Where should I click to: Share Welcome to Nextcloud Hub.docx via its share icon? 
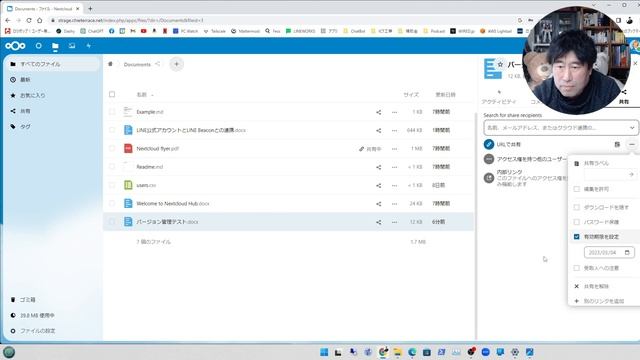pyautogui.click(x=378, y=204)
